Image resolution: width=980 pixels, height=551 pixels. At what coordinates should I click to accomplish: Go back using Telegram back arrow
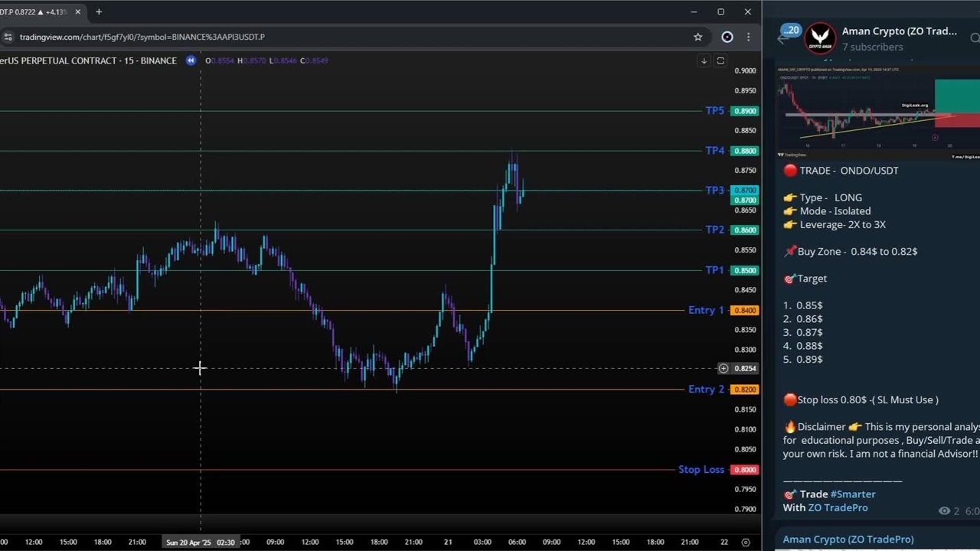[x=781, y=38]
